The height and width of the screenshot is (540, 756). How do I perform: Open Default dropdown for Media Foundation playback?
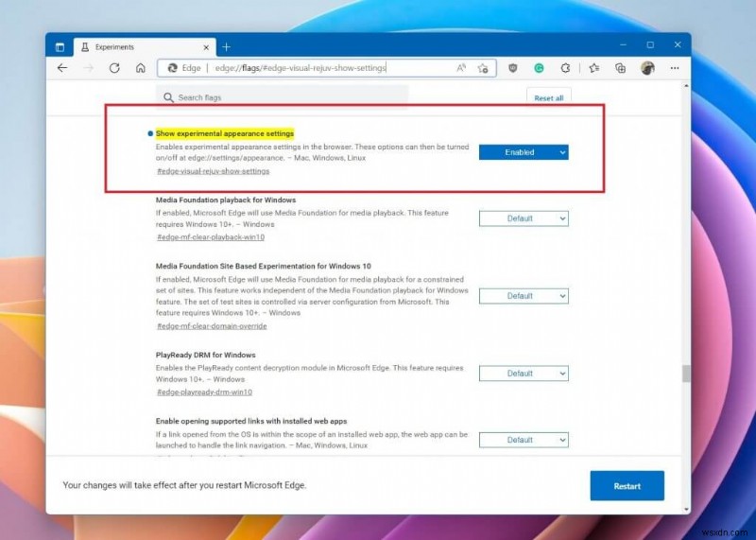click(524, 218)
